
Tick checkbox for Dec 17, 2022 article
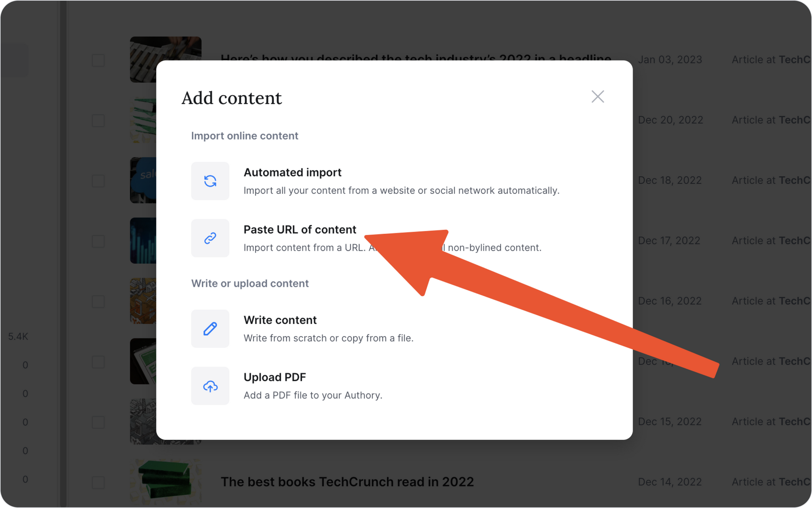click(98, 241)
